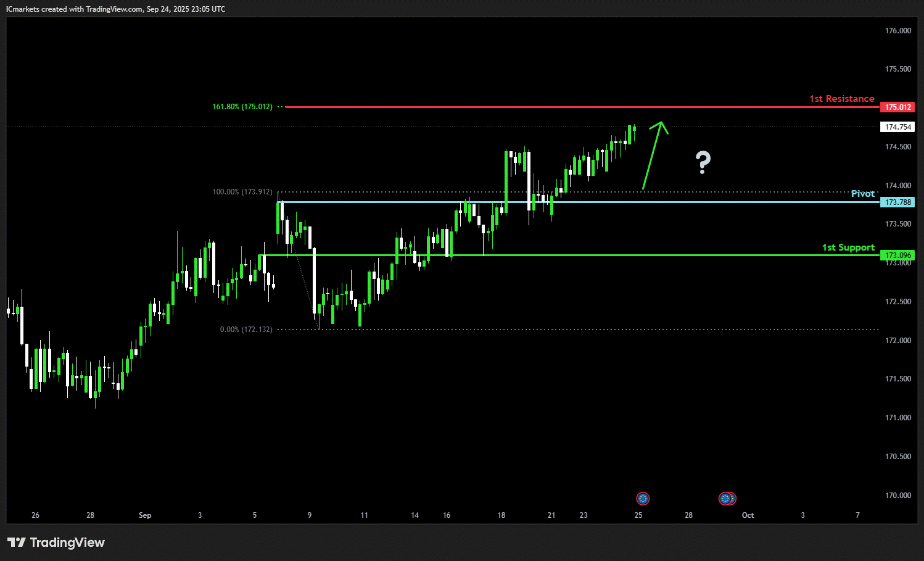The width and height of the screenshot is (924, 561).
Task: Click the TradingView wordmark text
Action: [67, 542]
